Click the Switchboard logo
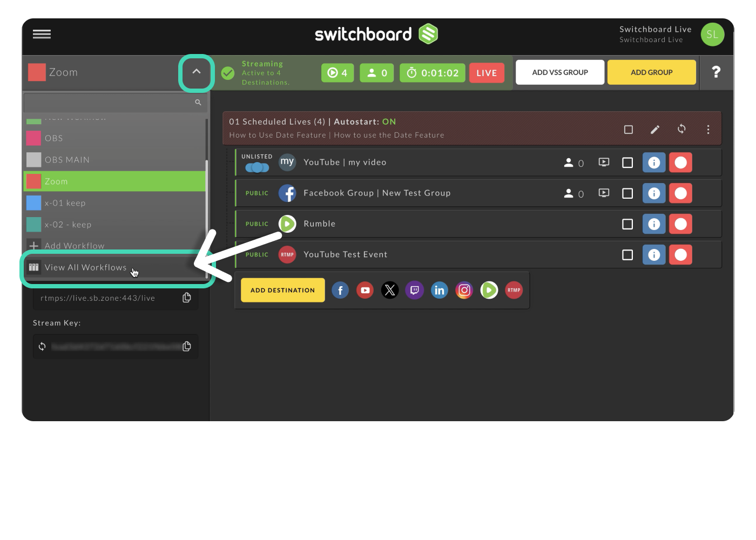 tap(376, 34)
